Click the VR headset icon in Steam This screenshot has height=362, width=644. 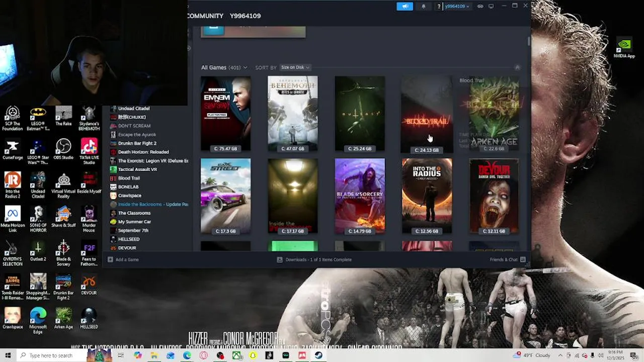480,6
